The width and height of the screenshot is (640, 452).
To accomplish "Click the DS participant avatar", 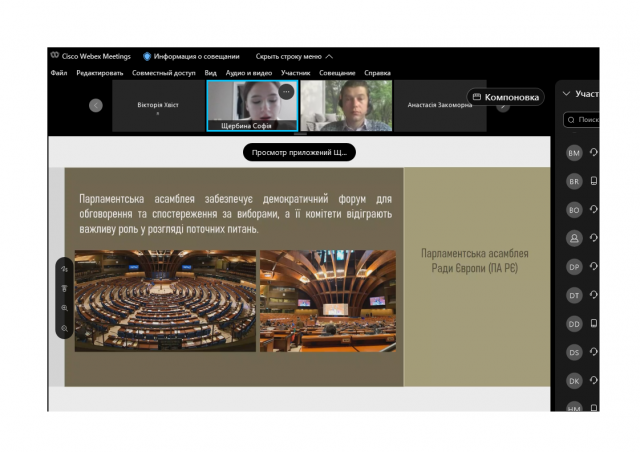I will click(x=574, y=352).
